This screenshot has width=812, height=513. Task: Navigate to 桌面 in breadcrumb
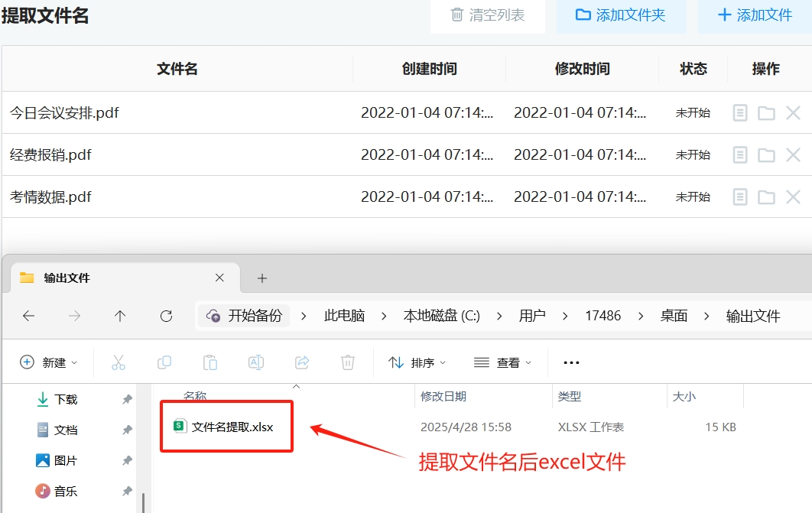pos(674,316)
